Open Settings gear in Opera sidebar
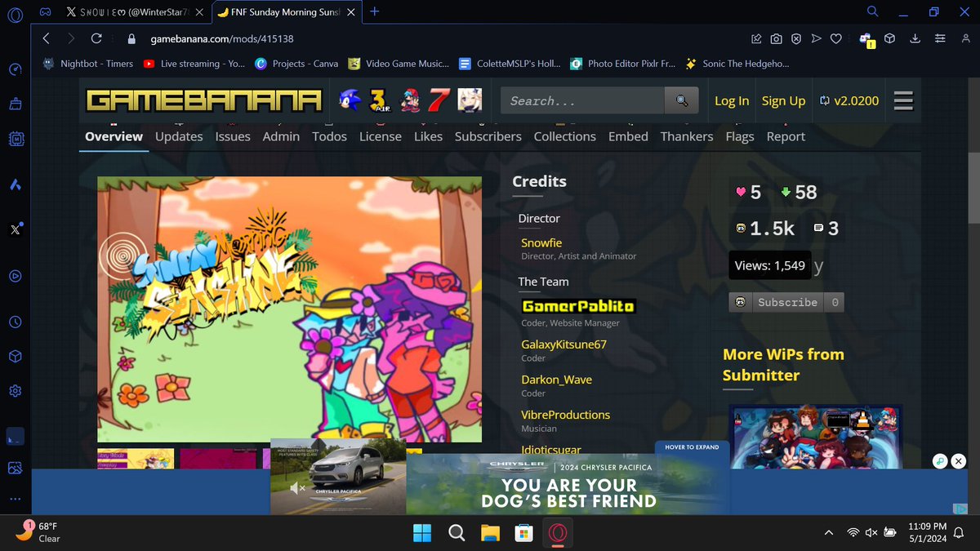The image size is (980, 551). [16, 391]
